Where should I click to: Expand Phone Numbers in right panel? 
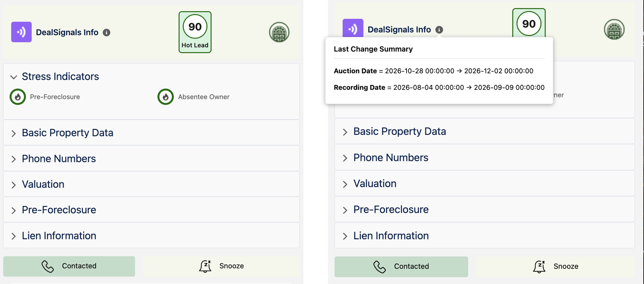tap(484, 158)
